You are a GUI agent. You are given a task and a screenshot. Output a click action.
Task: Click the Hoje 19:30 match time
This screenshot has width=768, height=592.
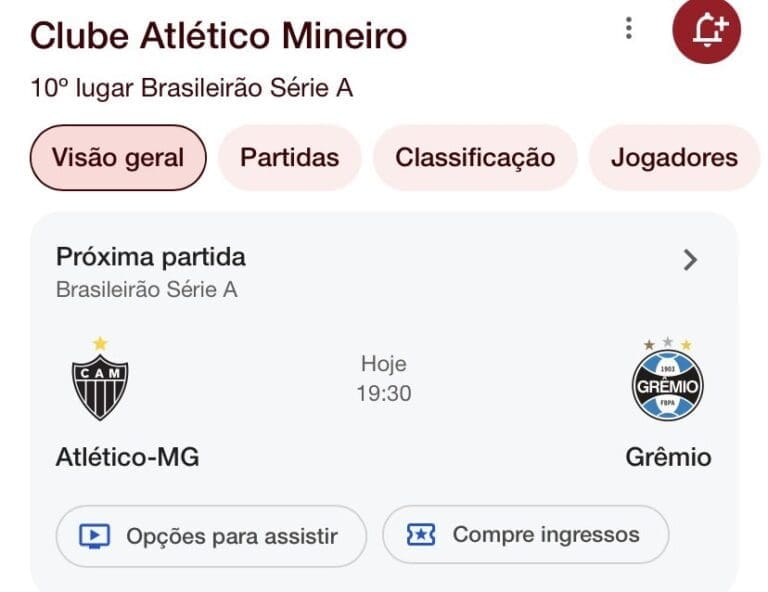click(384, 379)
